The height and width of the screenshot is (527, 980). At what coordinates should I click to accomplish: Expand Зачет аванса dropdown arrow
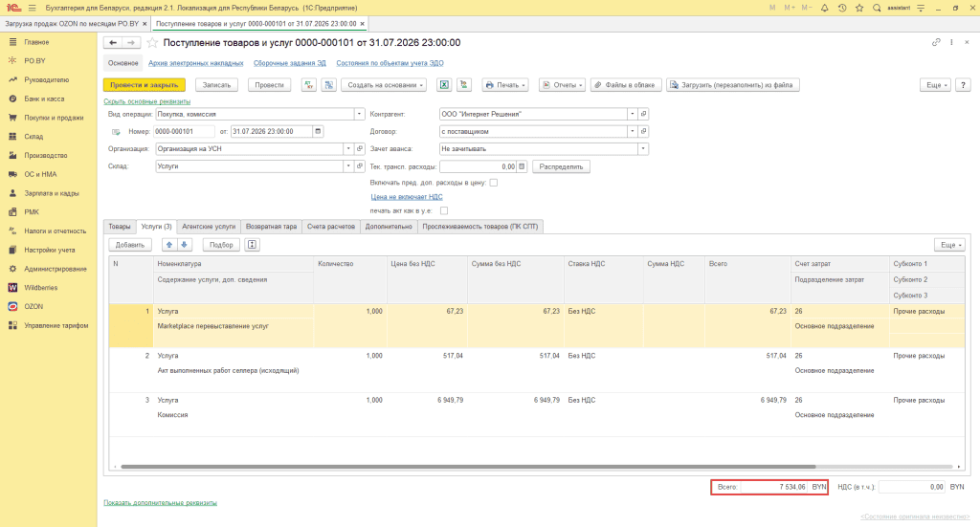[643, 149]
